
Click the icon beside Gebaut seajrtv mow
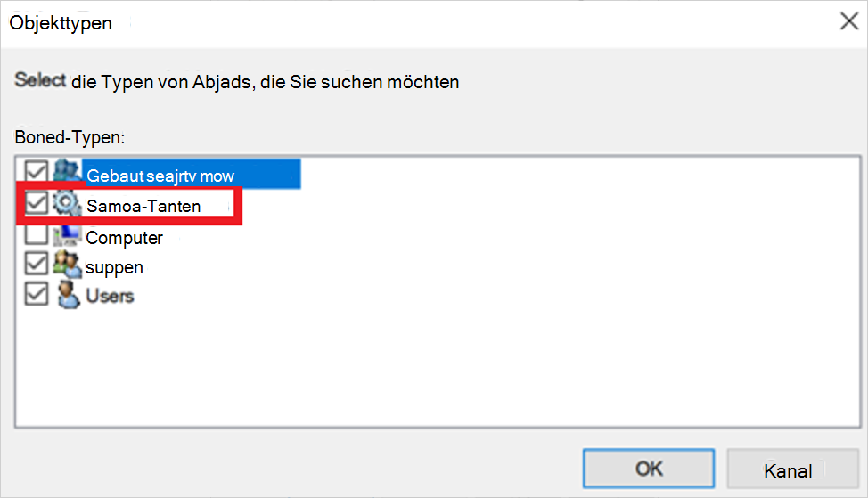(66, 172)
